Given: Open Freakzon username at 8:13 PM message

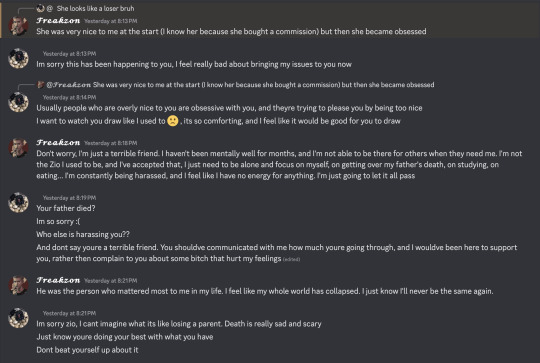Looking at the screenshot, I should tap(58, 21).
